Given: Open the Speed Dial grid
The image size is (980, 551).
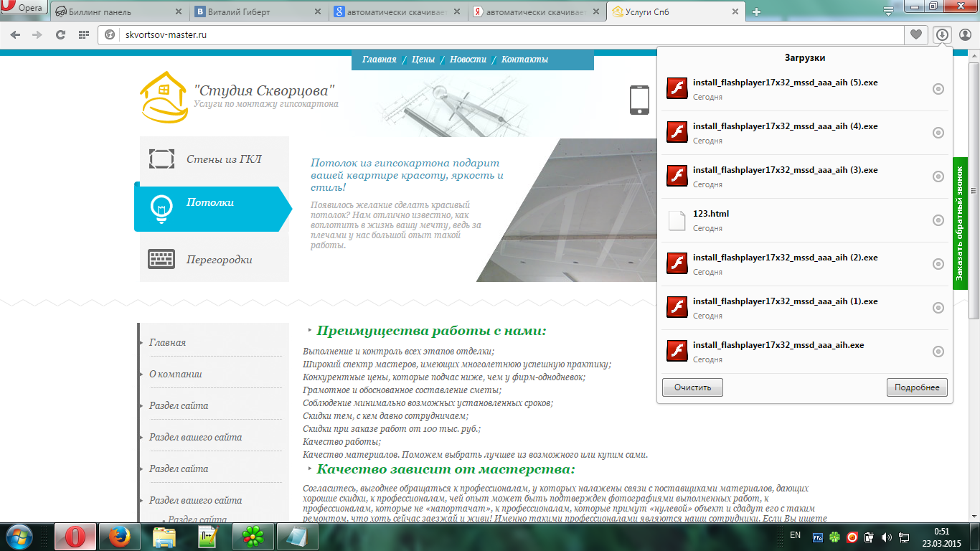Looking at the screenshot, I should click(83, 34).
